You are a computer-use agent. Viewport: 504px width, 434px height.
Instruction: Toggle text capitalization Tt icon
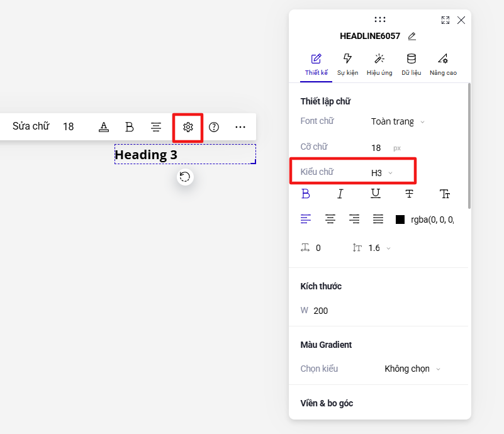(444, 194)
